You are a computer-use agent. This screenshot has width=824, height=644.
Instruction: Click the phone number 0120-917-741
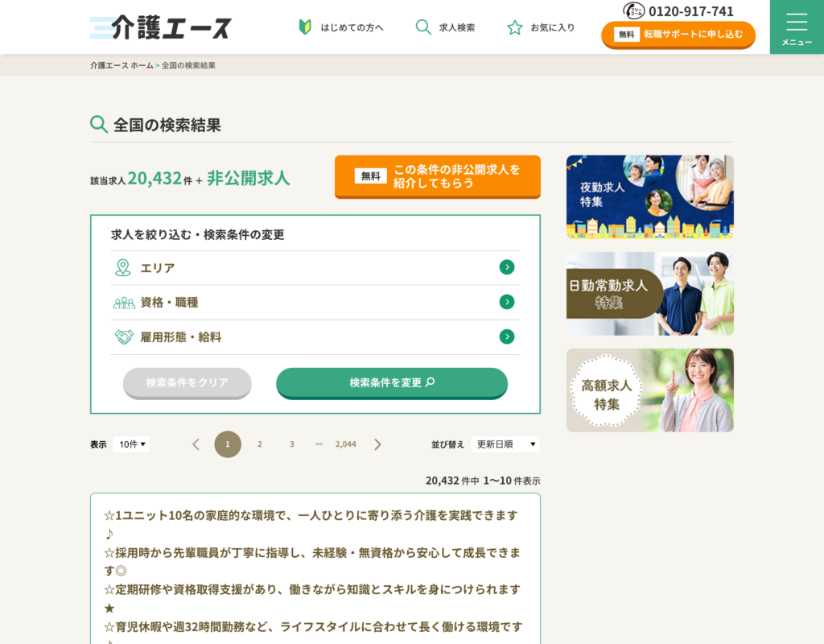click(691, 11)
